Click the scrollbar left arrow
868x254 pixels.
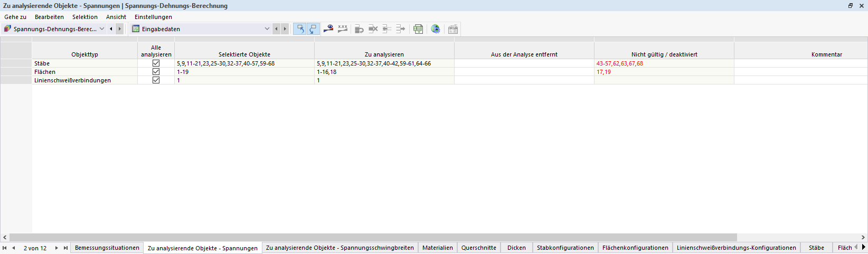(5, 237)
